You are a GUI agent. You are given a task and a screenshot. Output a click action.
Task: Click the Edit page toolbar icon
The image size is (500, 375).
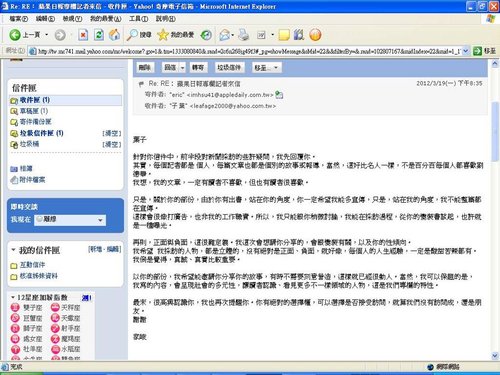[262, 35]
